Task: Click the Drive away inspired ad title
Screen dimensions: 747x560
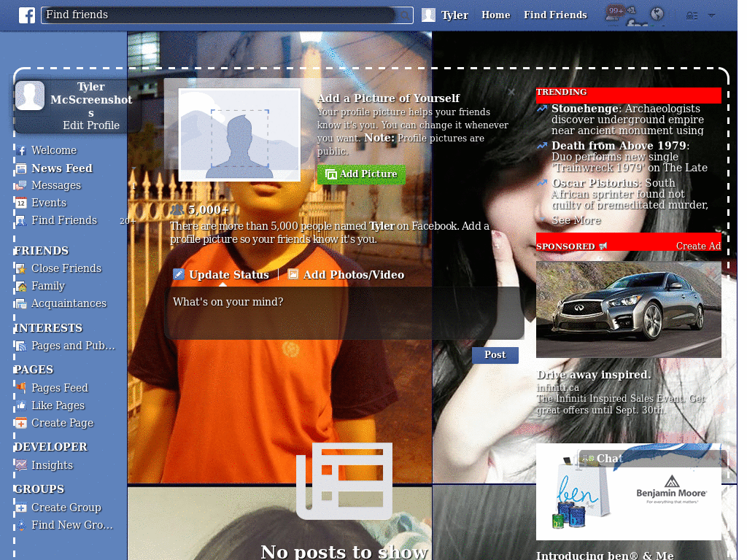Action: tap(593, 375)
